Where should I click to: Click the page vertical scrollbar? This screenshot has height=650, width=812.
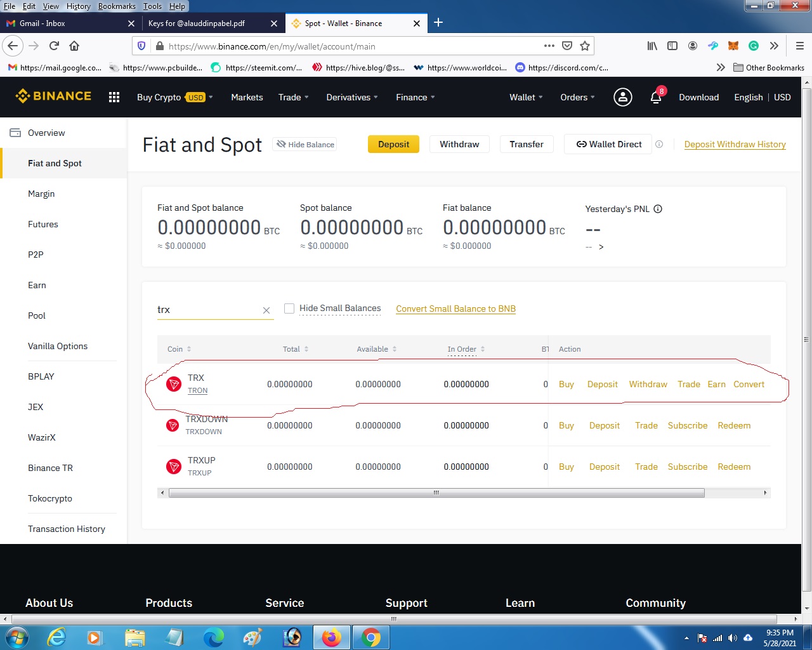[807, 340]
